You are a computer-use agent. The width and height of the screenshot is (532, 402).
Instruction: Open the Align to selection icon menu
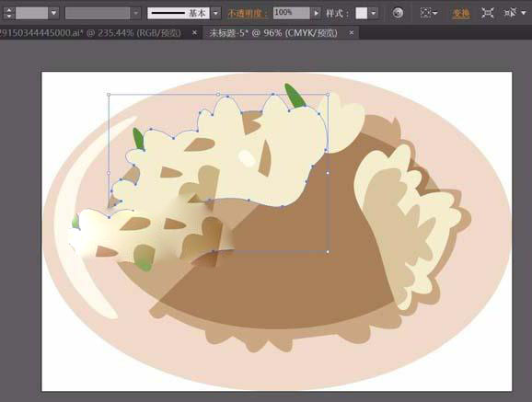(429, 13)
